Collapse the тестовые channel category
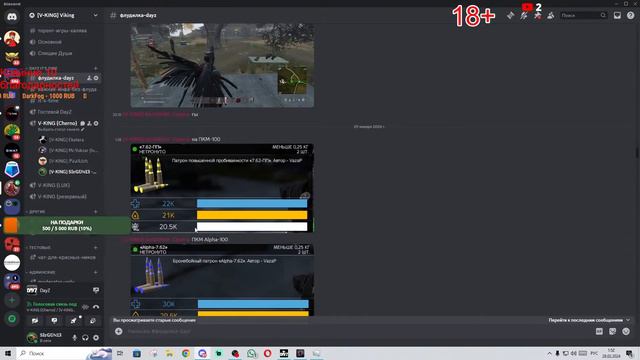The width and height of the screenshot is (640, 360). 39,247
